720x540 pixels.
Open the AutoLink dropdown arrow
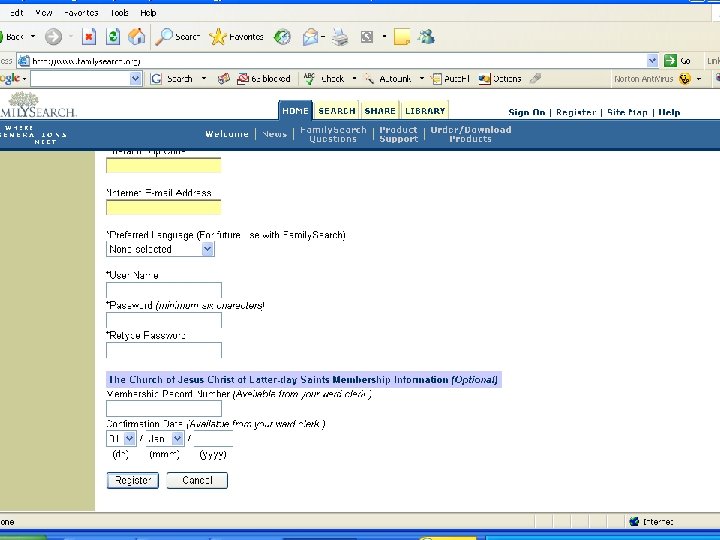pos(422,79)
